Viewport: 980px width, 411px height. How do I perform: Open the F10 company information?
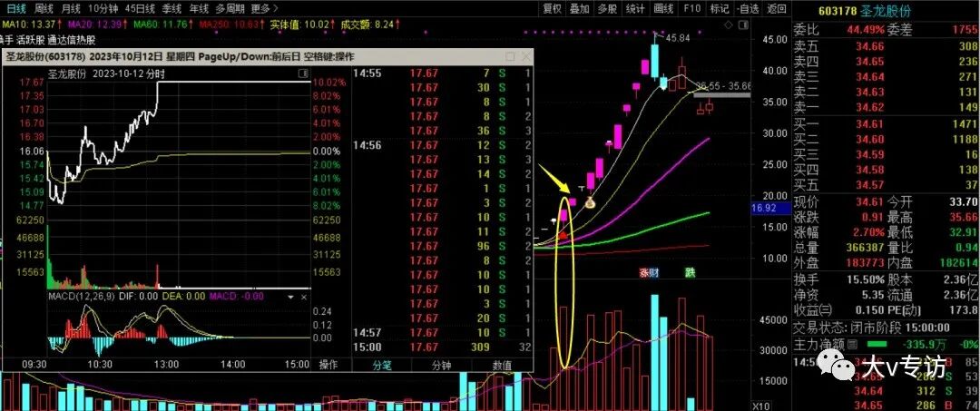coord(691,8)
